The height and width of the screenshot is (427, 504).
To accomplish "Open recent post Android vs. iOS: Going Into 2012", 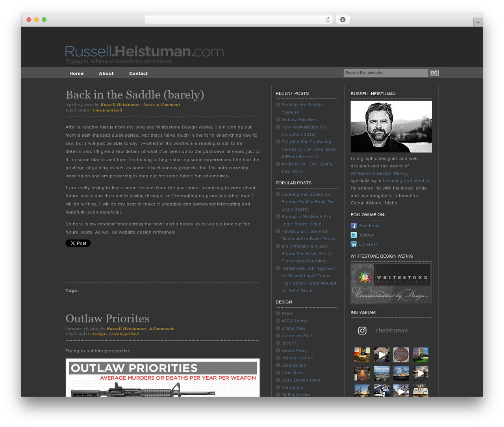I will tap(307, 168).
